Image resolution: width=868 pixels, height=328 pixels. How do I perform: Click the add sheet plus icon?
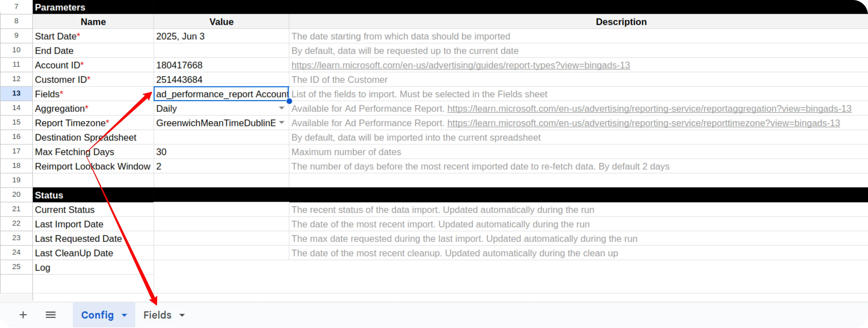click(23, 315)
